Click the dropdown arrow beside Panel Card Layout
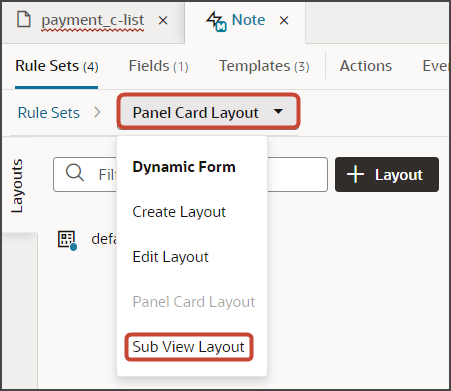Viewport: 451px width, 391px height. [x=278, y=111]
